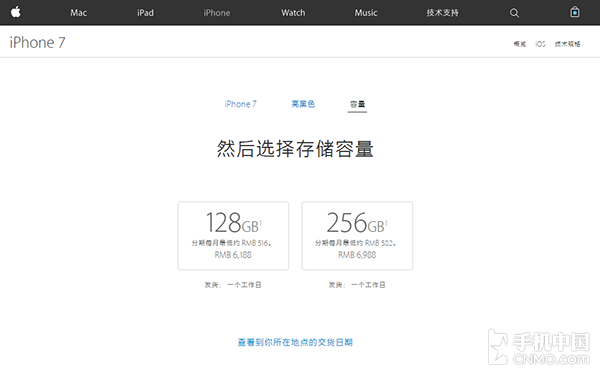Choose the 128GB storage option
600x375 pixels.
point(233,236)
